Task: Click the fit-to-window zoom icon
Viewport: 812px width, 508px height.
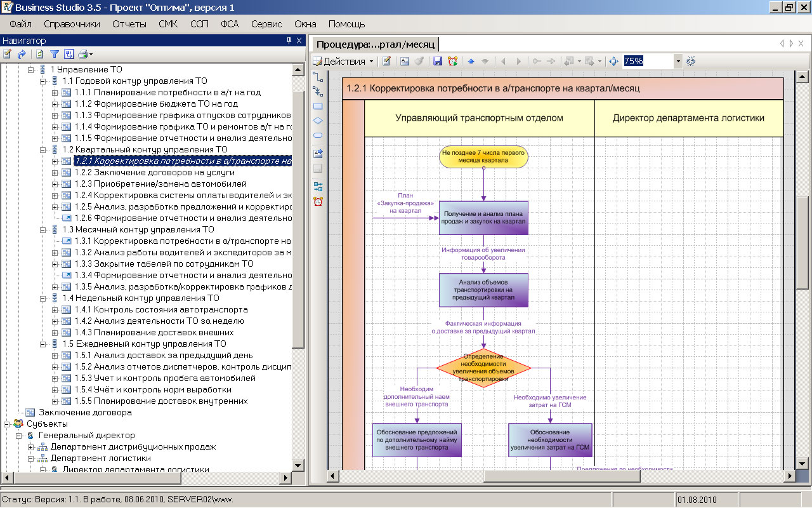Action: click(x=613, y=62)
